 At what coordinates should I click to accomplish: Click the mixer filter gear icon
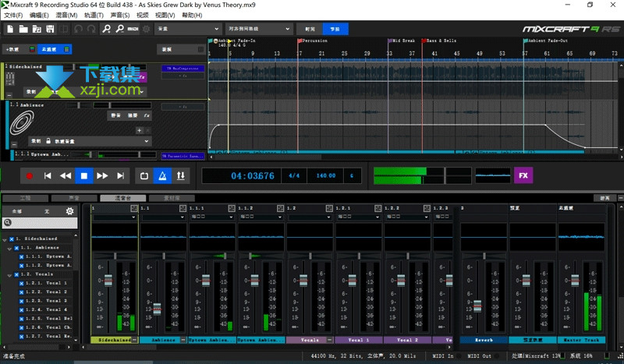69,211
